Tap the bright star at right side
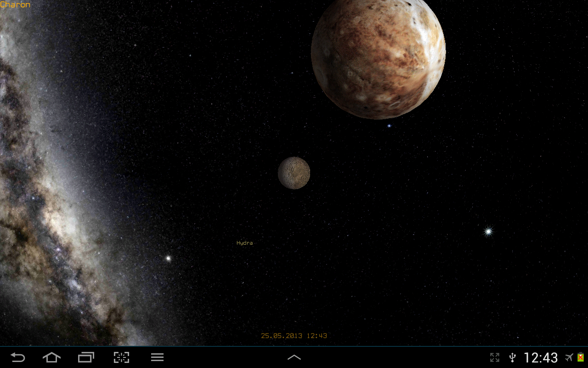Viewport: 588px width, 368px height. (x=488, y=231)
